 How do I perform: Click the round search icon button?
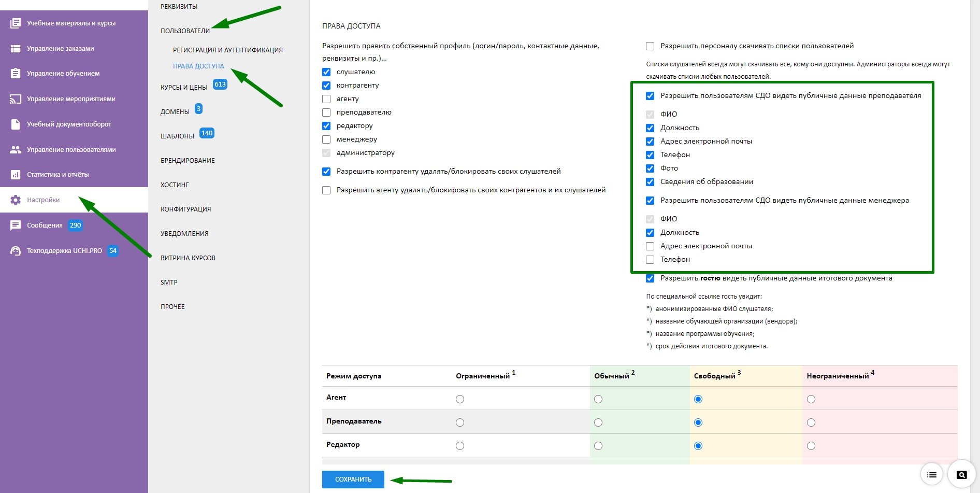pos(962,475)
